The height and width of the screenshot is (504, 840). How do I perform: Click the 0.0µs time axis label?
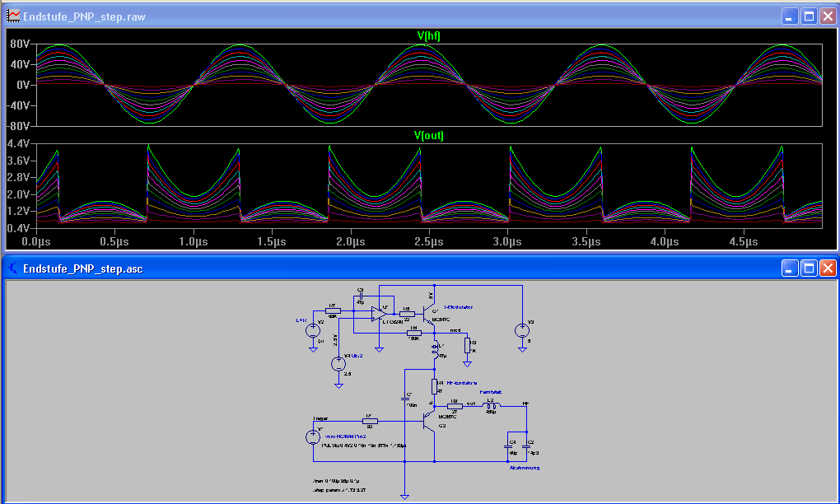click(x=36, y=241)
